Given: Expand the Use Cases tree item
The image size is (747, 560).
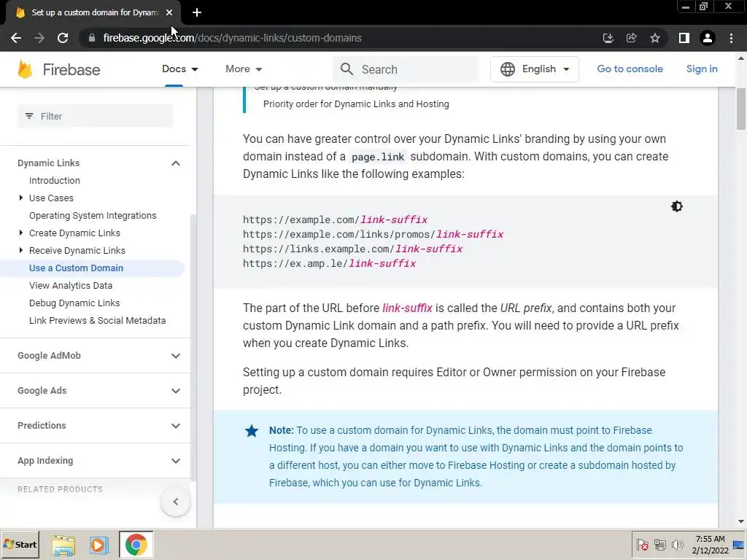Looking at the screenshot, I should pyautogui.click(x=21, y=198).
